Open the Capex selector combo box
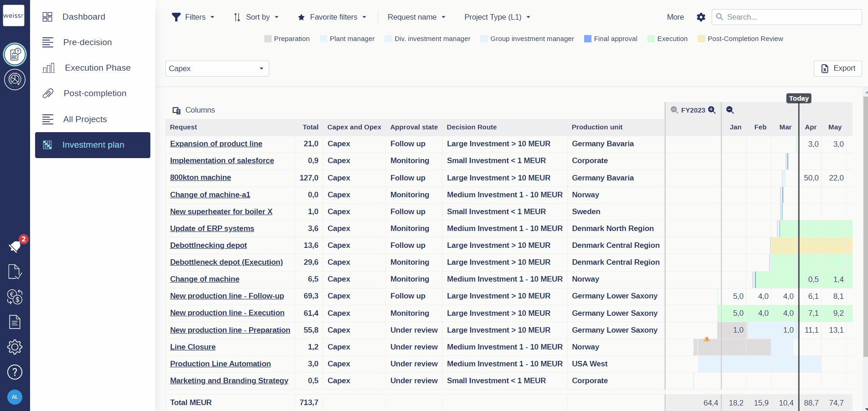Viewport: 868px width, 411px height. [217, 69]
